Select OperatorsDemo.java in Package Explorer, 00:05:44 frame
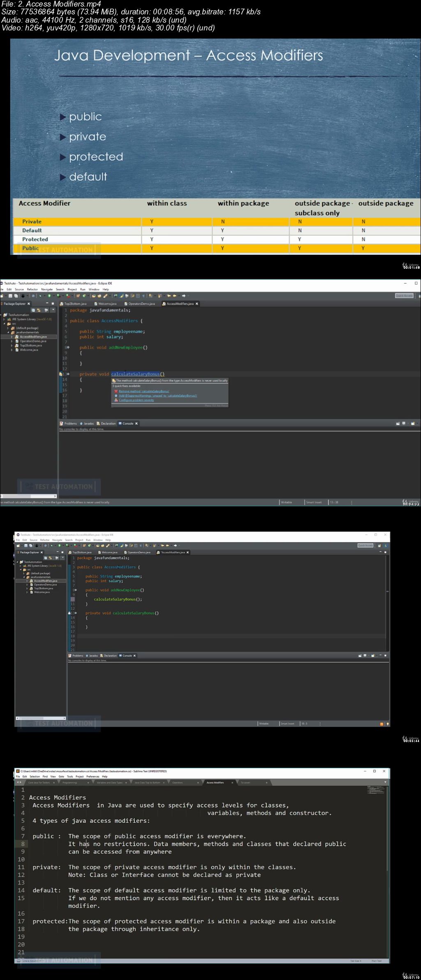The width and height of the screenshot is (421, 980). pos(45,585)
